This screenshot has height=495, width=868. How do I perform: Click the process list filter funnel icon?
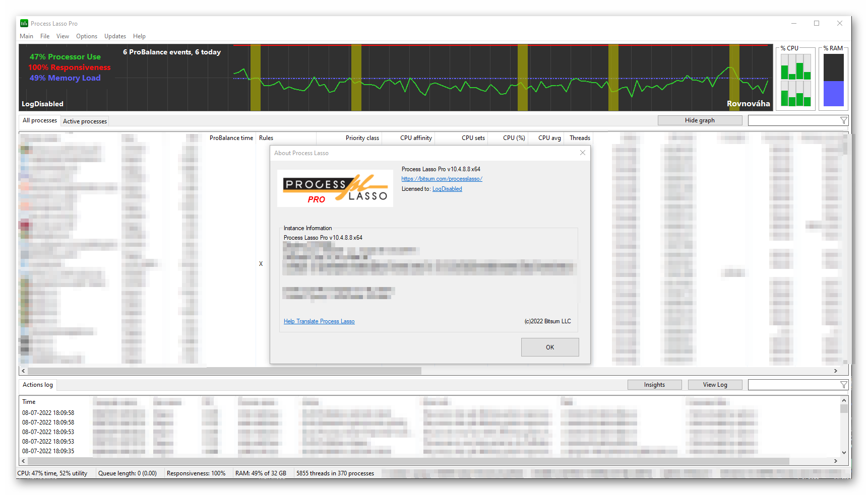(x=844, y=120)
